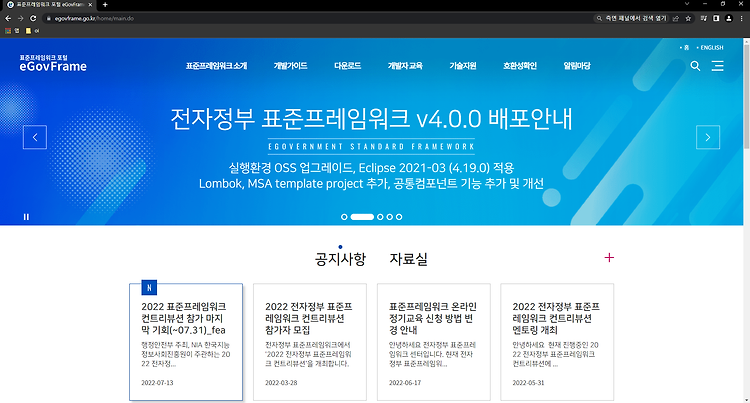Go back with browser back arrow
This screenshot has width=750, height=403.
(8, 18)
